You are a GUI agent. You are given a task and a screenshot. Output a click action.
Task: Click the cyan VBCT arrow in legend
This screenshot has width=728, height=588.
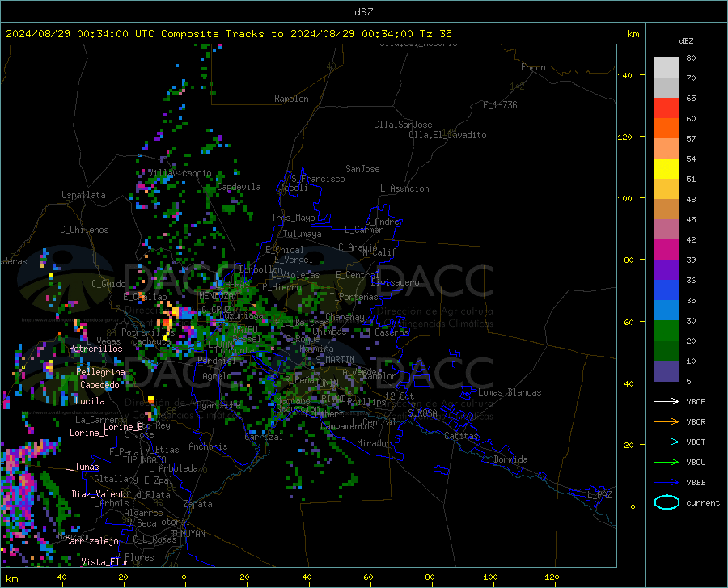667,442
